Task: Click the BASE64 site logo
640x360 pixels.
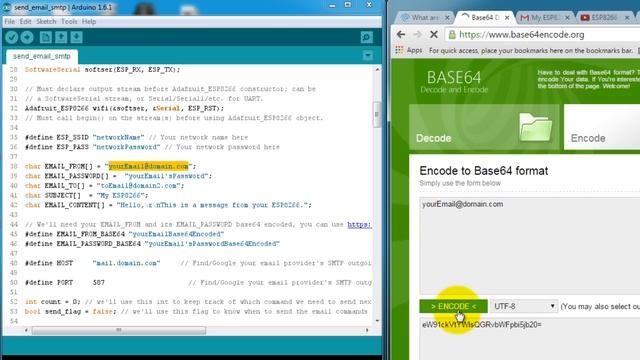Action: tap(454, 81)
